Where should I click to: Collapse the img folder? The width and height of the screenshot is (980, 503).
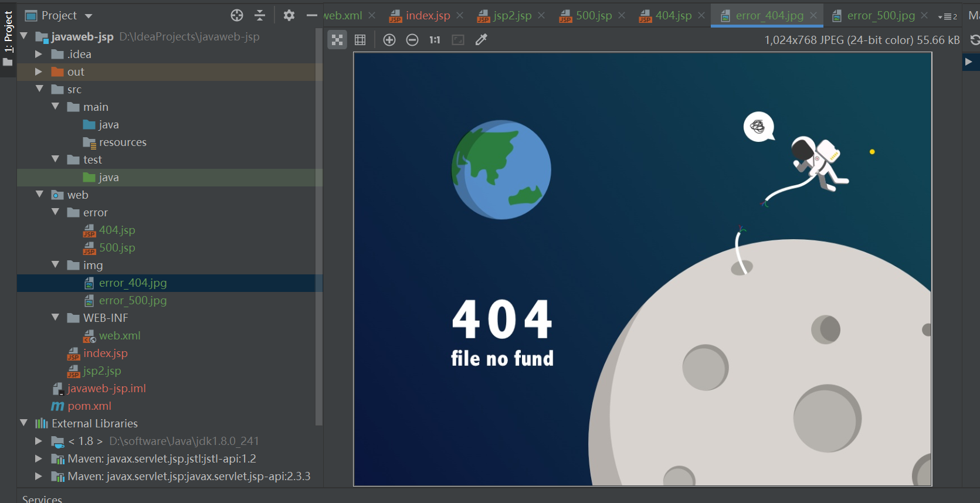pos(55,265)
